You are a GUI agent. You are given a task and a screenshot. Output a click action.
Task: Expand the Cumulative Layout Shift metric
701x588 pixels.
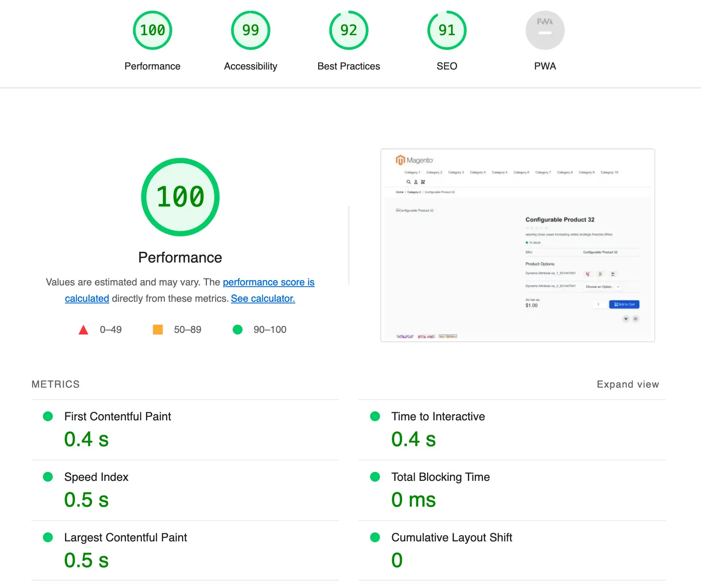pyautogui.click(x=452, y=537)
